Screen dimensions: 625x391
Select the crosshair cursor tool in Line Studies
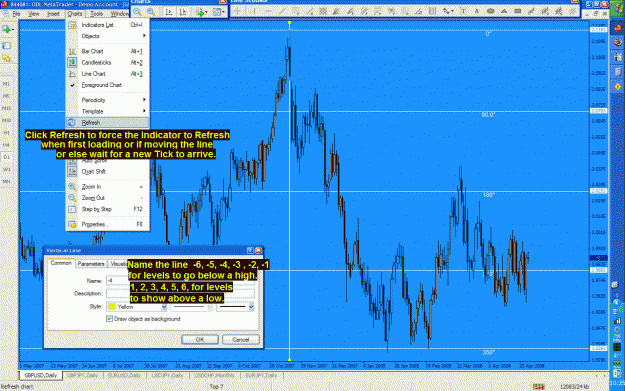[x=238, y=11]
